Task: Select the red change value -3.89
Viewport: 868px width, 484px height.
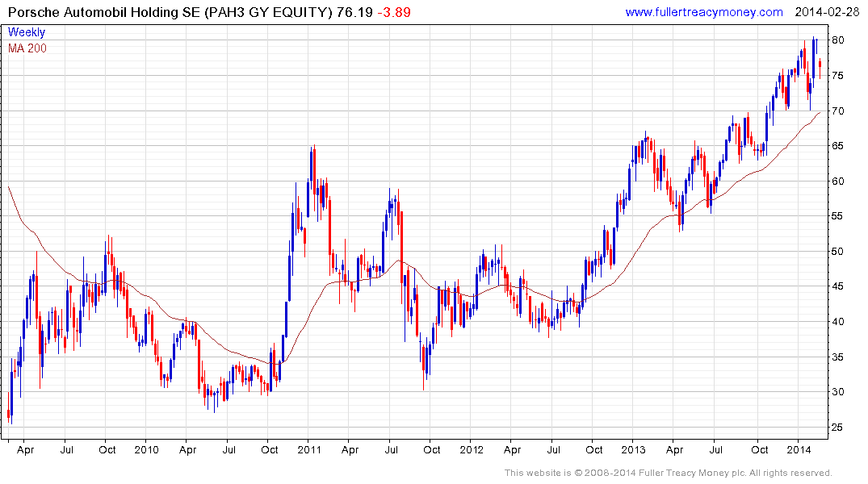Action: [x=393, y=12]
